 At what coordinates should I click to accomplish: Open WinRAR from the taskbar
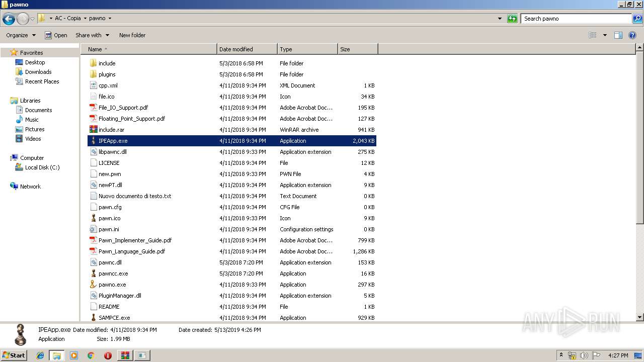(x=125, y=355)
